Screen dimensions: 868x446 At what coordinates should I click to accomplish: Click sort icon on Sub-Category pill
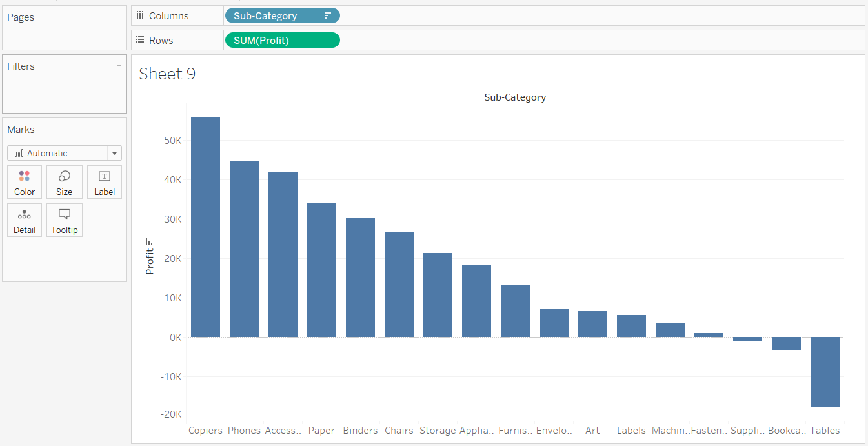click(327, 16)
